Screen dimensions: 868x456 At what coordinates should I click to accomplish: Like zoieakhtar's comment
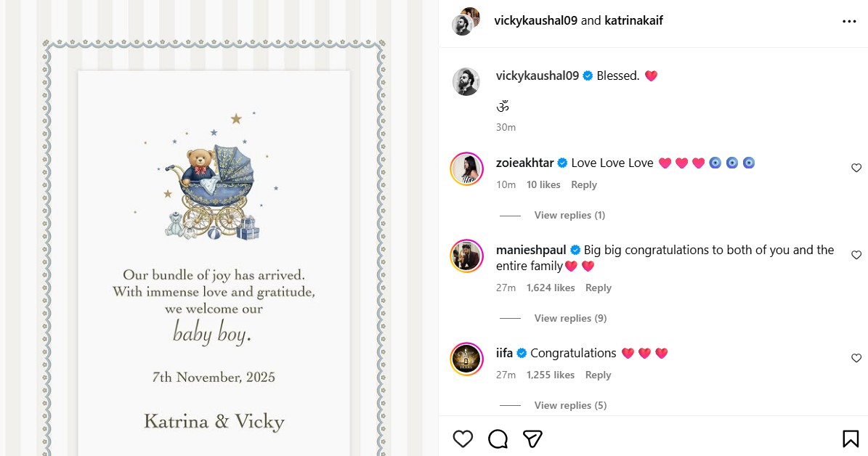coord(856,168)
